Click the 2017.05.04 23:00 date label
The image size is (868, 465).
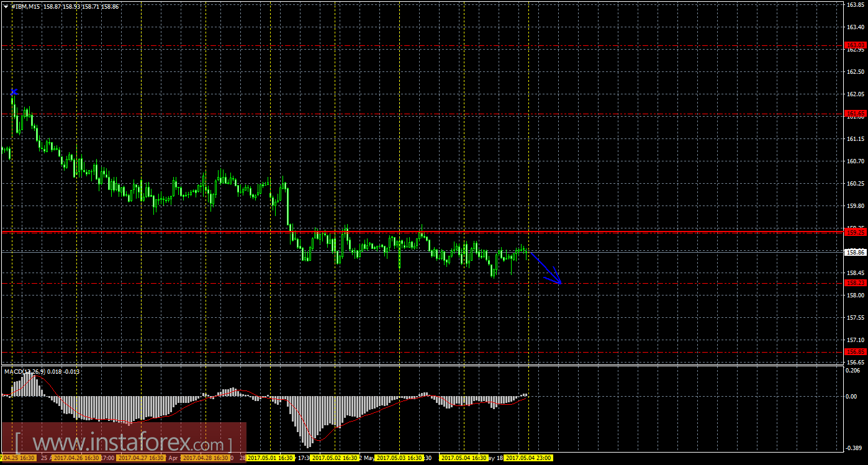[x=529, y=458]
